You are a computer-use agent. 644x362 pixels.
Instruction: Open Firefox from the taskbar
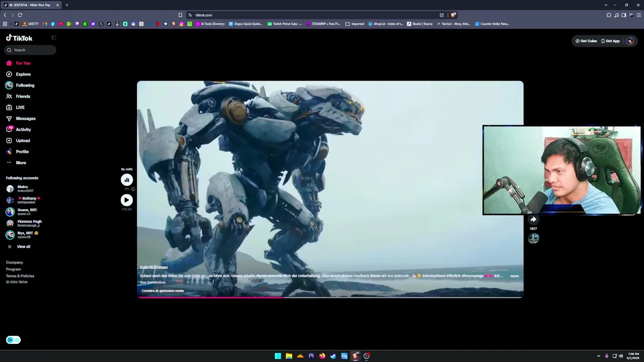[x=322, y=356]
